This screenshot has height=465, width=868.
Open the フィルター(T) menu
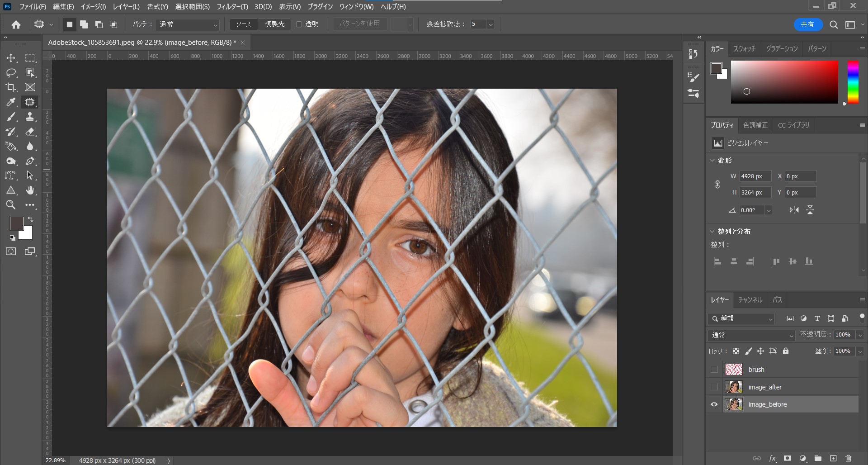(x=232, y=7)
